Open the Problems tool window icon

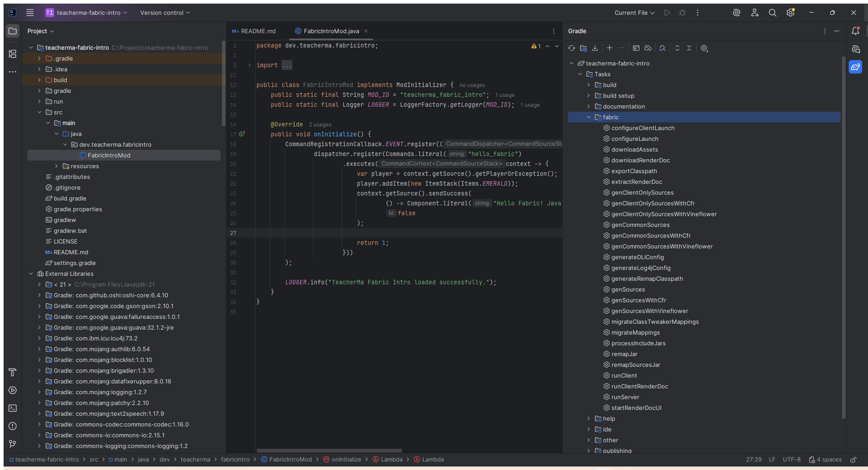(x=13, y=426)
